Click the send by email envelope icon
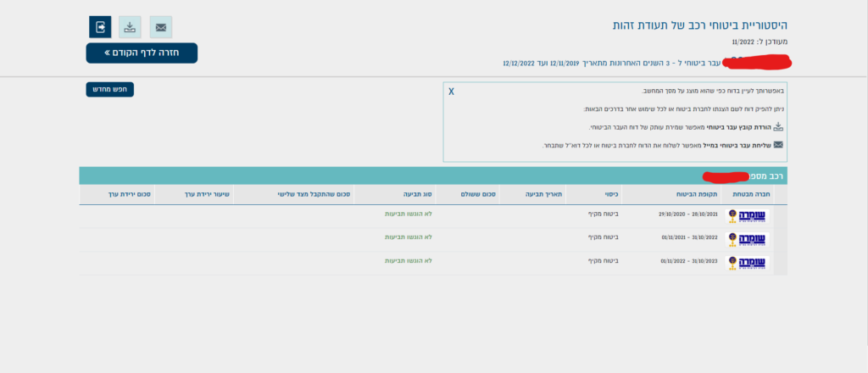The image size is (868, 373). [160, 27]
